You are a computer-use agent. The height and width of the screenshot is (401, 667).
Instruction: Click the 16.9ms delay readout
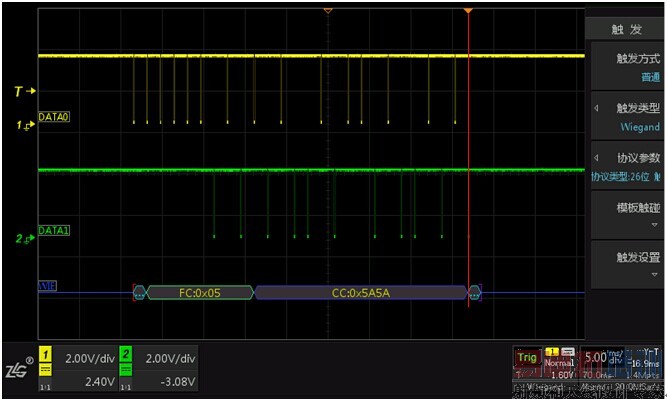point(644,364)
